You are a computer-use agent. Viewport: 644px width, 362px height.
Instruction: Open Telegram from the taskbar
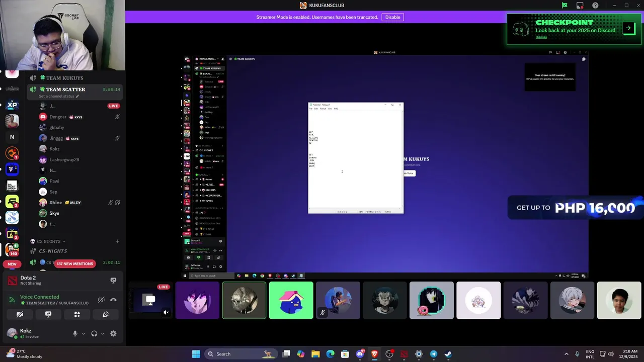[x=433, y=354]
